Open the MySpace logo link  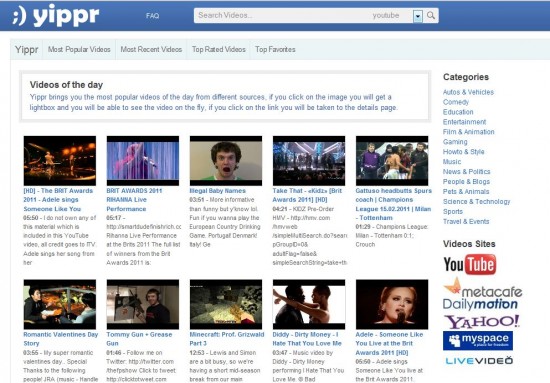[478, 341]
